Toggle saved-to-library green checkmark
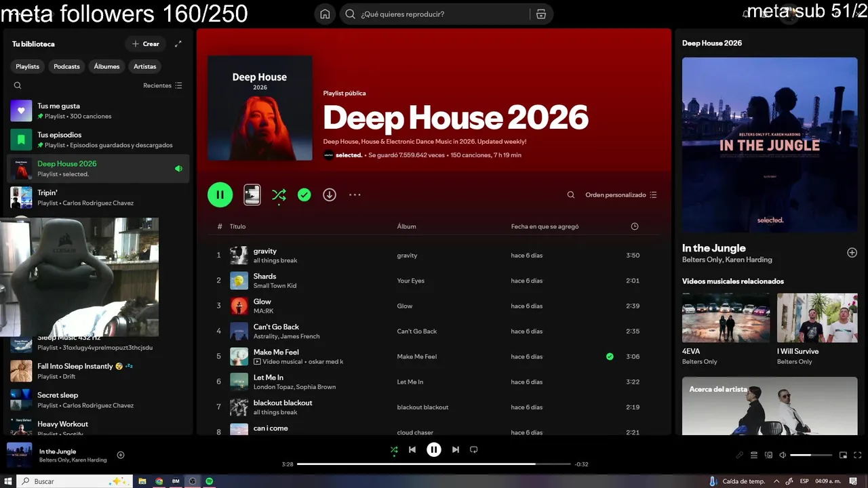This screenshot has height=488, width=868. coord(304,195)
